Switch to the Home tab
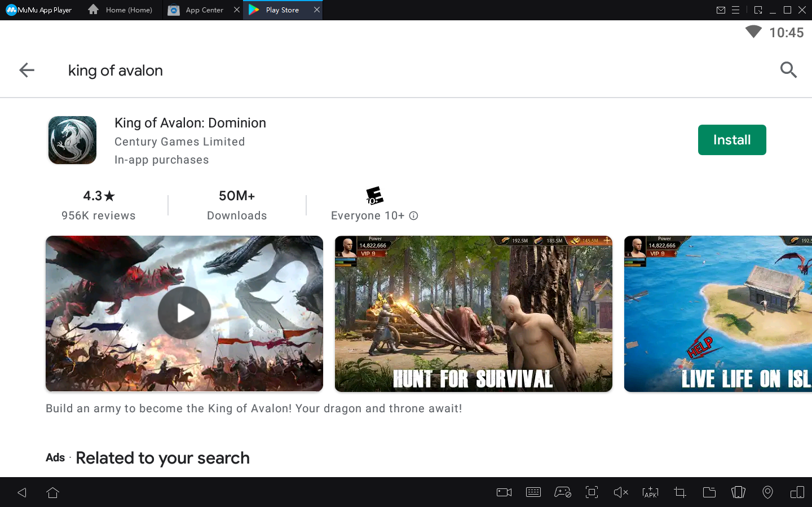The image size is (812, 507). (x=121, y=10)
